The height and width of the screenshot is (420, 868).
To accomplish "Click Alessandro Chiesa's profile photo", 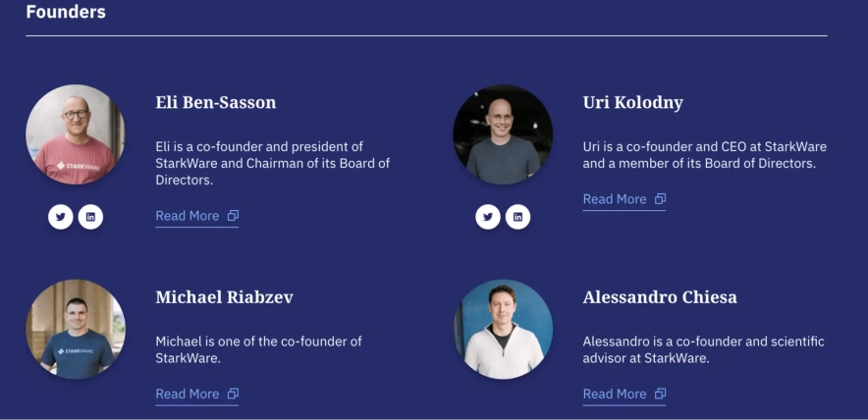I will (x=503, y=330).
